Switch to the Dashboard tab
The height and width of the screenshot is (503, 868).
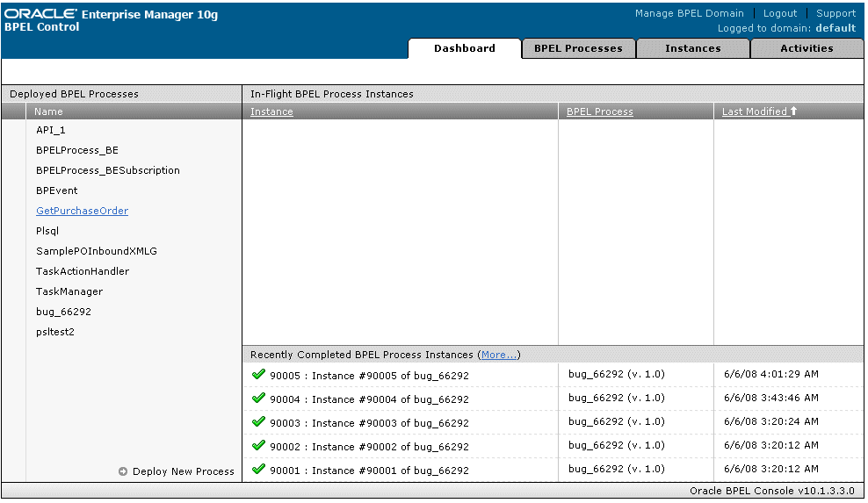tap(465, 48)
